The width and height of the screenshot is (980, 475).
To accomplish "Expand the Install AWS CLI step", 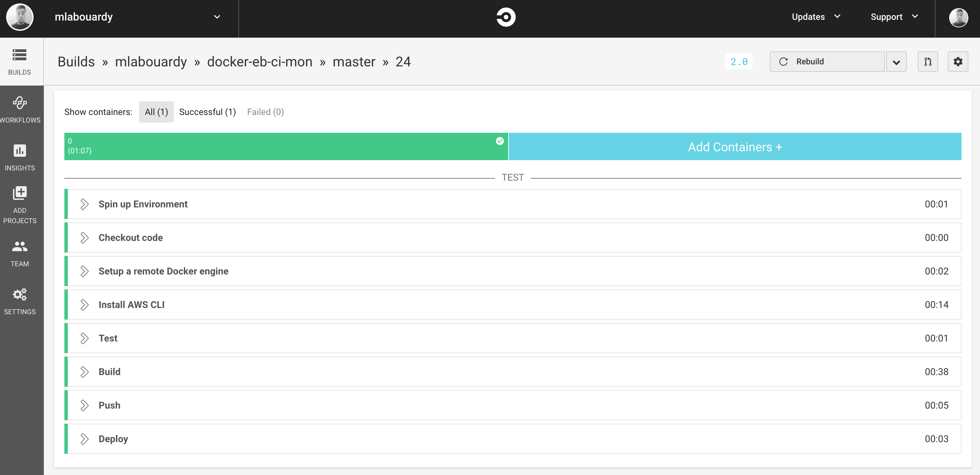I will tap(513, 305).
